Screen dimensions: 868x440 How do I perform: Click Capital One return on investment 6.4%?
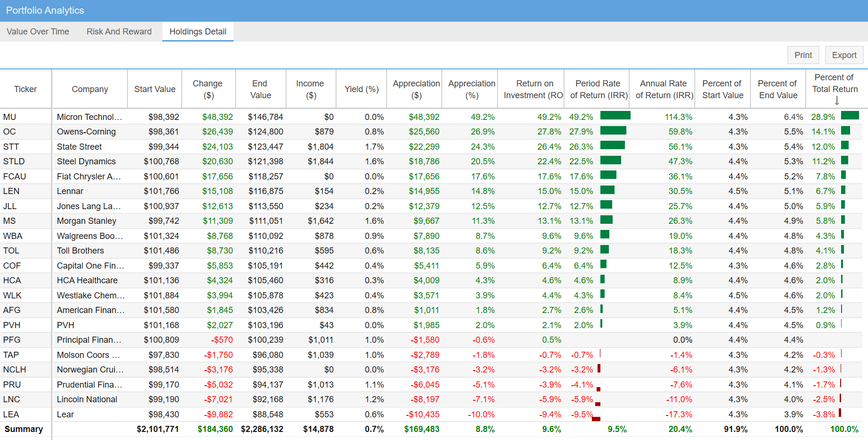point(551,266)
